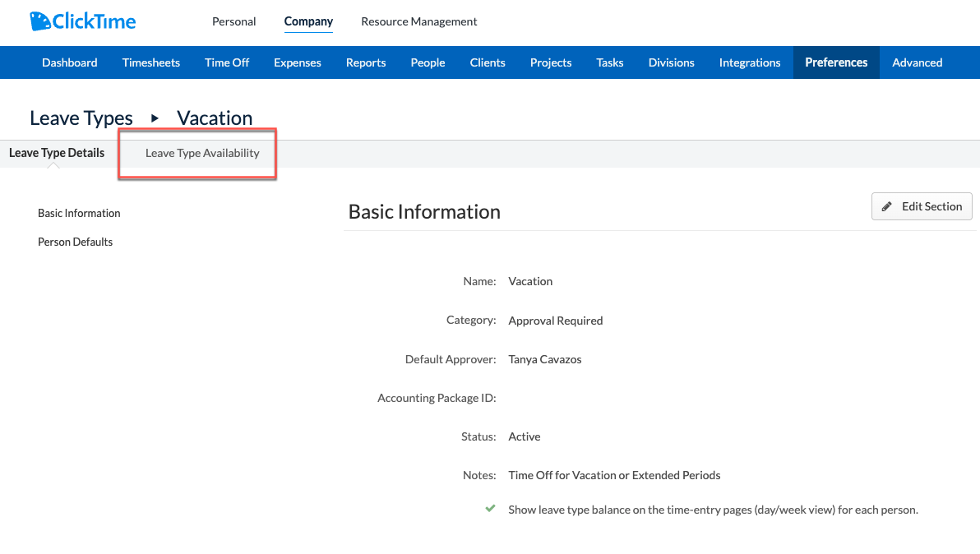Click the Default Approver label
This screenshot has height=554, width=980.
[x=450, y=359]
